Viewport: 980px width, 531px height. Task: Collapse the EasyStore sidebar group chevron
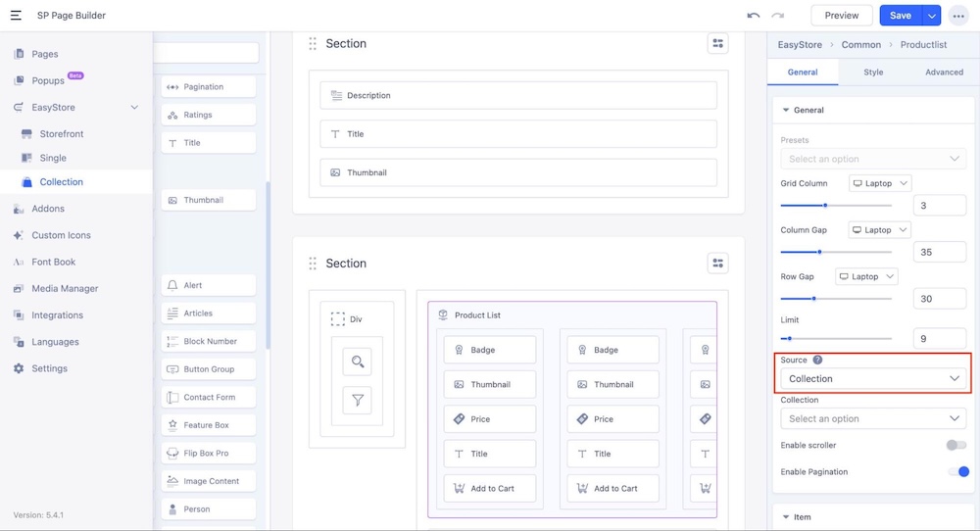134,108
